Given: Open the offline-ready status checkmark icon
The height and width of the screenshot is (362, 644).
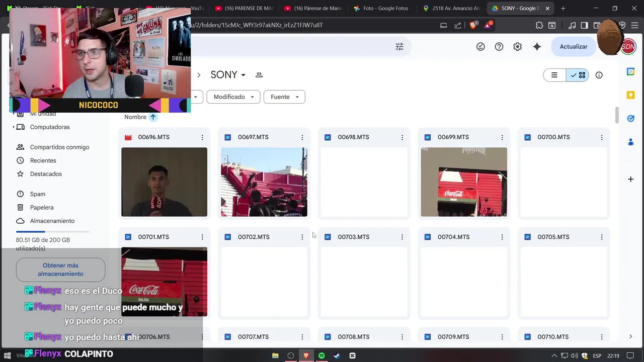Looking at the screenshot, I should [x=480, y=47].
